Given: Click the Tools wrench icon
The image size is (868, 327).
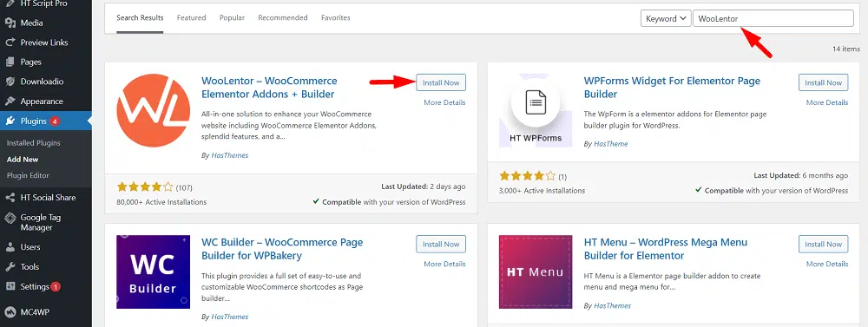Looking at the screenshot, I should point(10,266).
